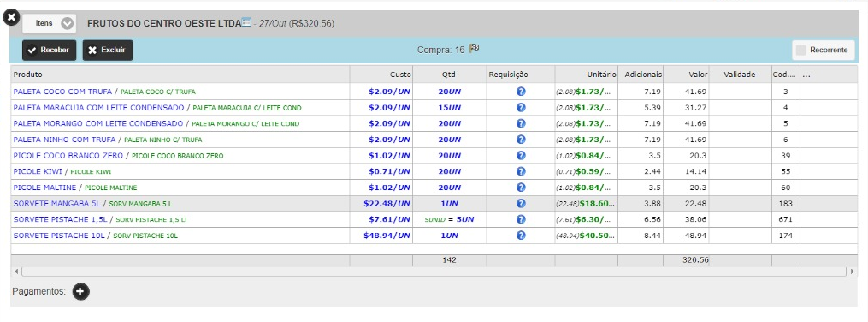Open PALETA MORANGO COM LEITE CONDENSADO link
The image size is (868, 322).
[x=98, y=123]
